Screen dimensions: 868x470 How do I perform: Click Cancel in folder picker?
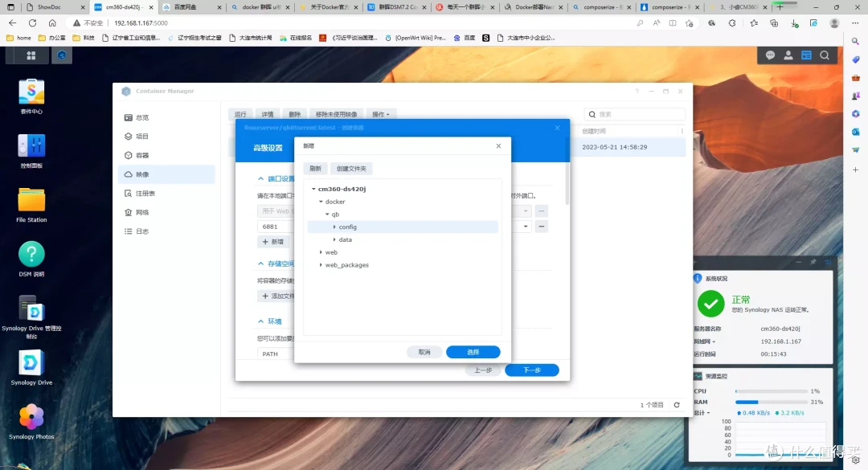[x=424, y=352]
